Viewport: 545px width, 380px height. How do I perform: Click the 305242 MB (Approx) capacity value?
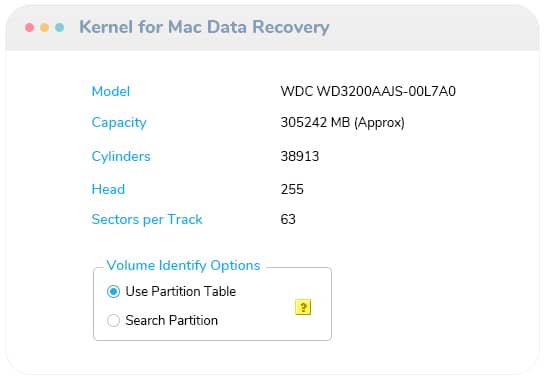pos(342,123)
